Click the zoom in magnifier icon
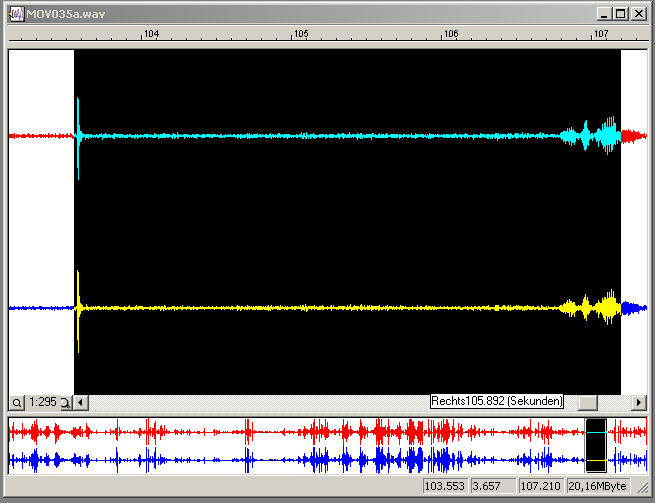This screenshot has height=503, width=655. 66,403
